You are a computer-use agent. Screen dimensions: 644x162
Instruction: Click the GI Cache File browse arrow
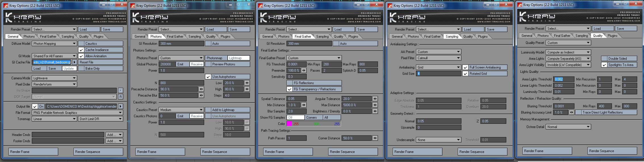tap(75, 62)
